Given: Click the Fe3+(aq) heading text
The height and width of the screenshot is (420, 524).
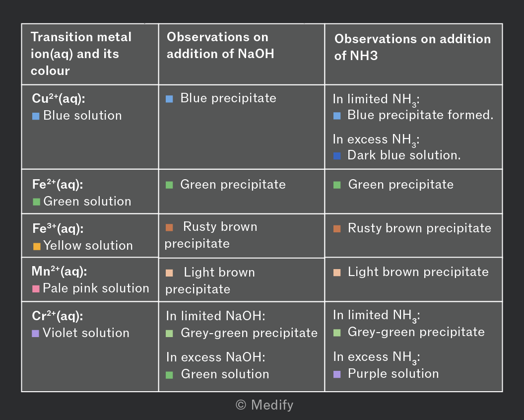Looking at the screenshot, I should (58, 228).
